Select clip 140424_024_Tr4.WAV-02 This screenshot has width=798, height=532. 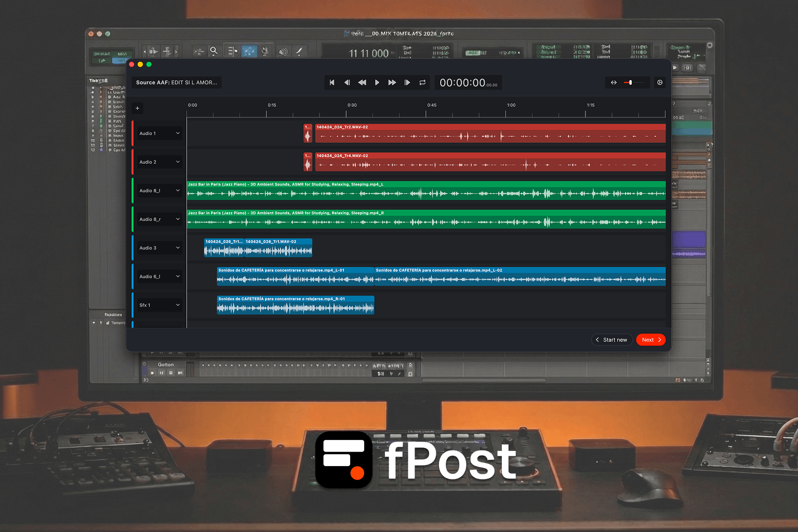click(x=490, y=162)
